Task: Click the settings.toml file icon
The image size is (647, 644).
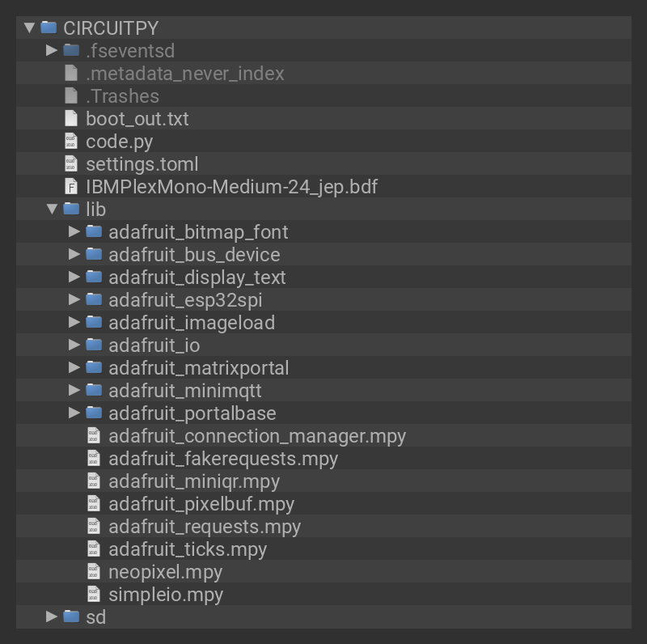Action: pyautogui.click(x=71, y=164)
